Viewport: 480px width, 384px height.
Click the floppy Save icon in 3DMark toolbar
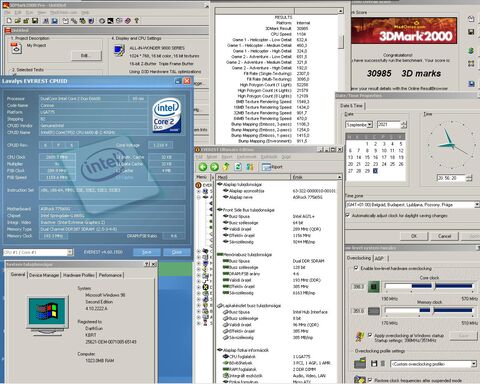pyautogui.click(x=35, y=21)
